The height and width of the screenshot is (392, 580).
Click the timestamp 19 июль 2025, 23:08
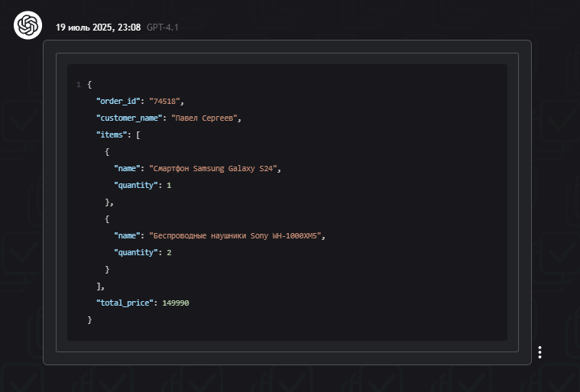98,28
